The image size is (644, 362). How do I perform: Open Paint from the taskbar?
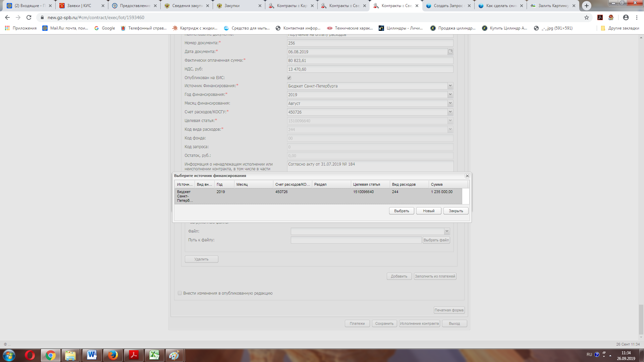point(174,355)
